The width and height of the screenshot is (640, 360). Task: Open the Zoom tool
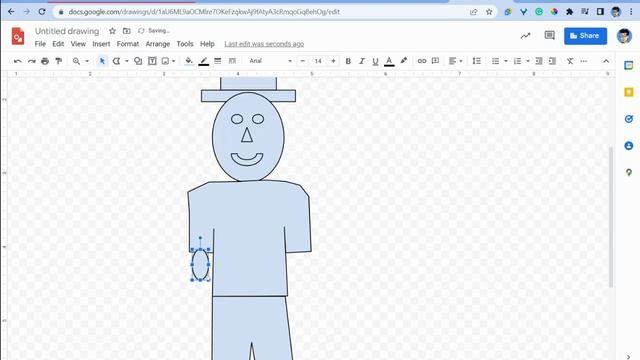pyautogui.click(x=76, y=61)
